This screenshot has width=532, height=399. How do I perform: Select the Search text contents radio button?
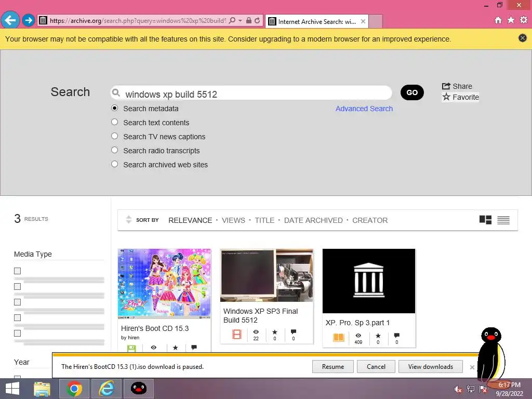point(115,122)
